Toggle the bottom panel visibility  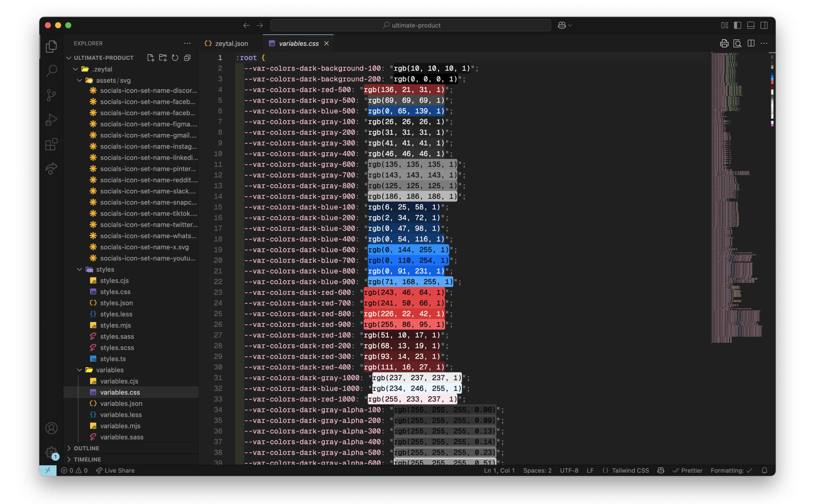click(x=751, y=25)
